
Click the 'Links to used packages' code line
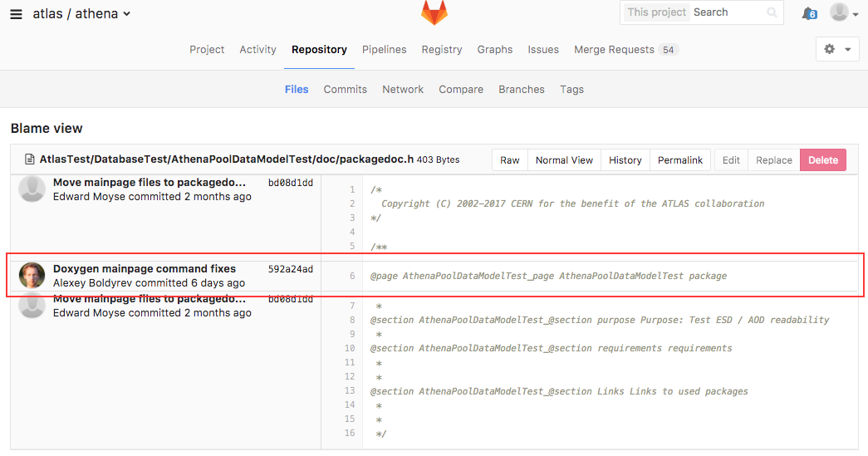[x=558, y=391]
